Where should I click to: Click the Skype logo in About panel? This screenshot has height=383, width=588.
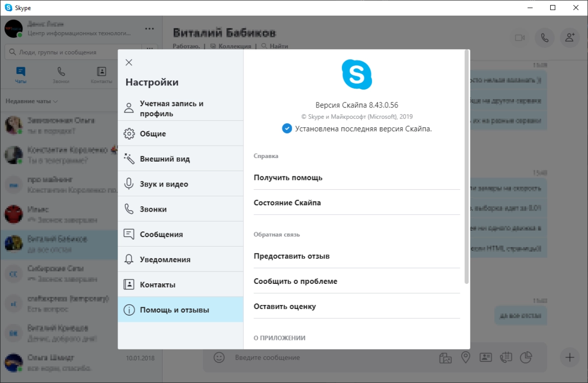coord(356,74)
